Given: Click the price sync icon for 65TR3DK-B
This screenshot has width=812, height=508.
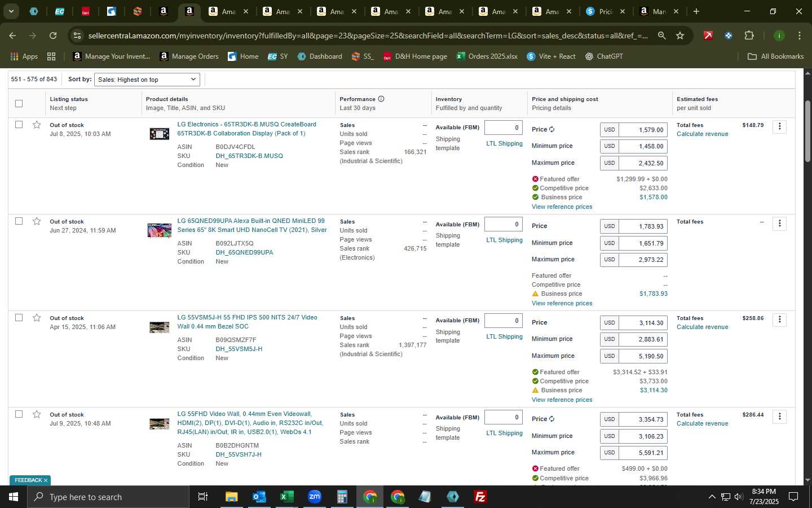Looking at the screenshot, I should (x=552, y=129).
